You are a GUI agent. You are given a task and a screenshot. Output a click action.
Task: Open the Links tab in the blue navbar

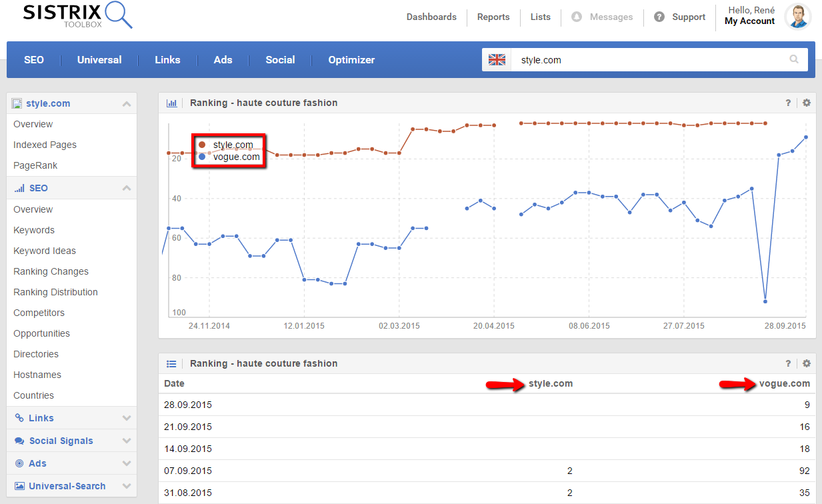click(167, 59)
